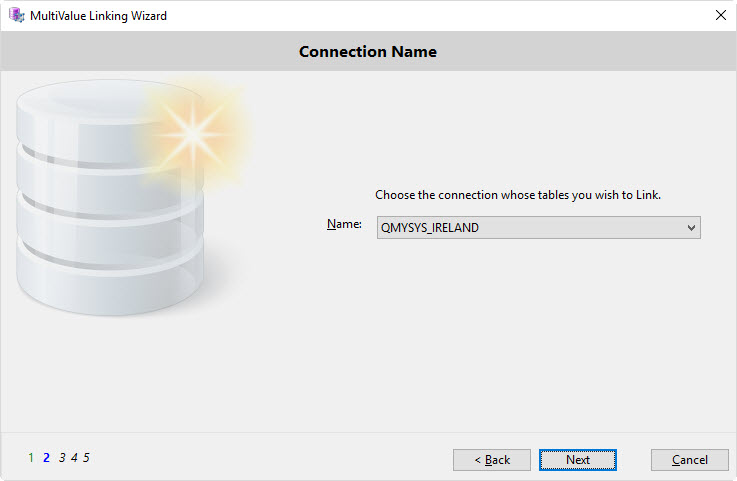This screenshot has height=481, width=737.
Task: Click the Connection Name heading
Action: [x=368, y=51]
